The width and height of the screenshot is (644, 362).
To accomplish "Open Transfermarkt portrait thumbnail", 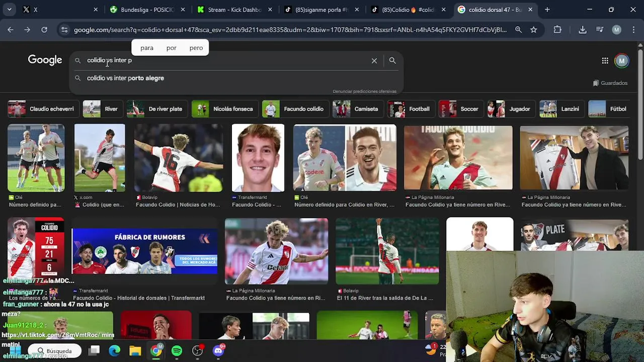I will [258, 158].
